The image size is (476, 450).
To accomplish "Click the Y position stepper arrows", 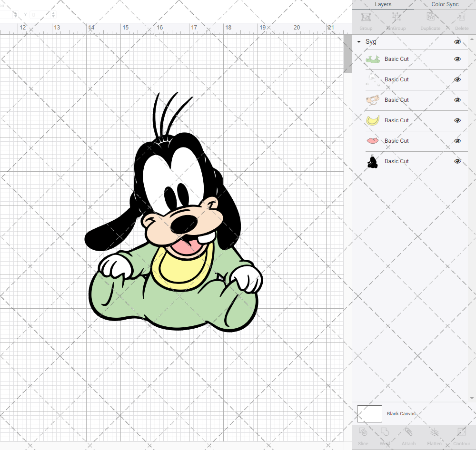I will click(x=53, y=15).
